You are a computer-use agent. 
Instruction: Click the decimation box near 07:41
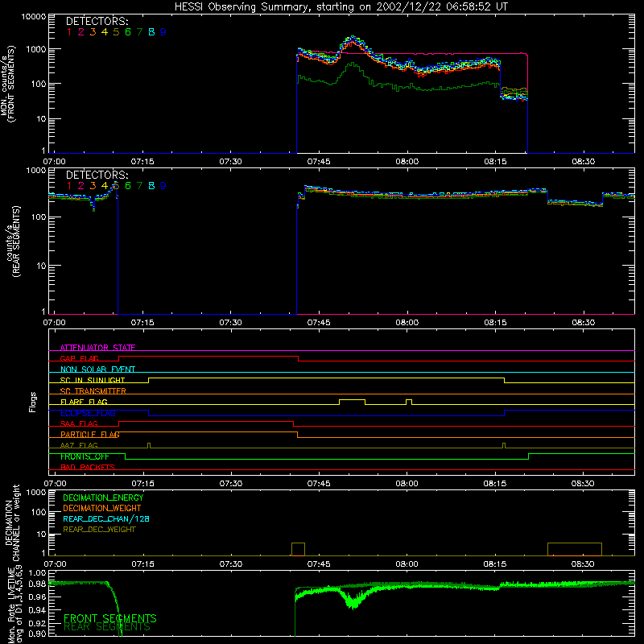tap(298, 549)
